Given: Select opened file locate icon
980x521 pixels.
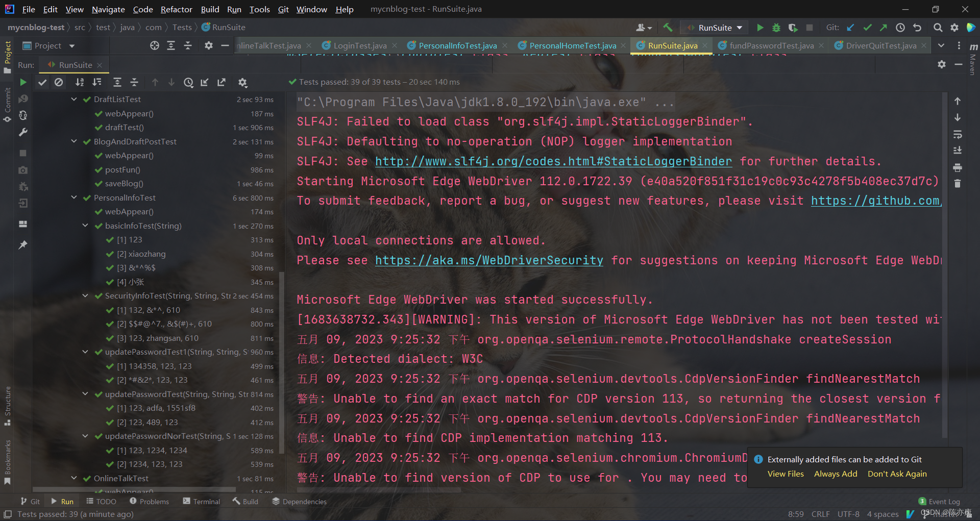Looking at the screenshot, I should tap(155, 45).
